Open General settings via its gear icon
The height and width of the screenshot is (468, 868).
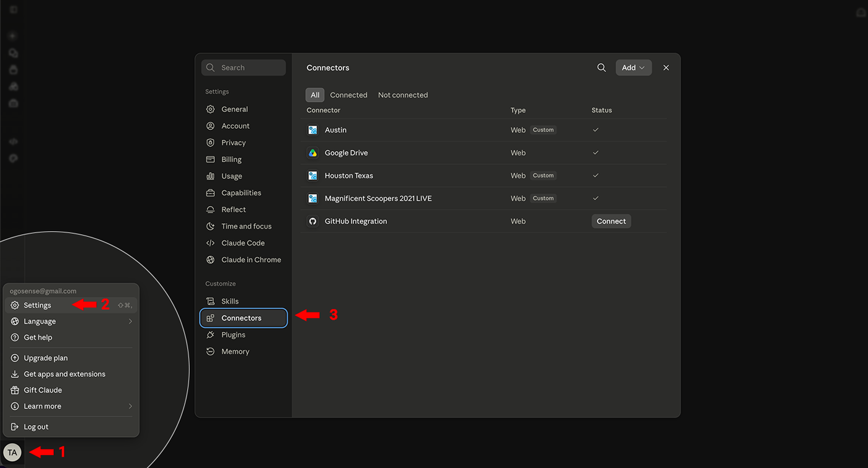pyautogui.click(x=210, y=109)
